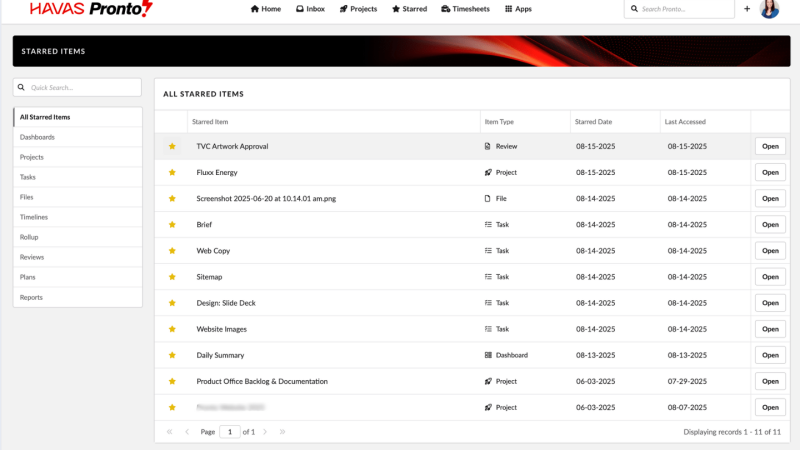Sort by the Item Type column header
The image size is (800, 450).
point(498,122)
